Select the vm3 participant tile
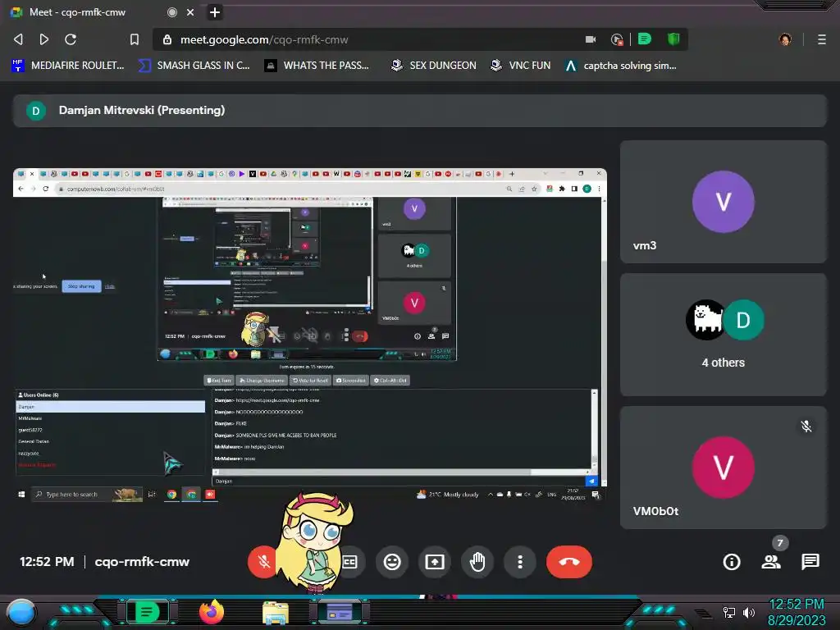The height and width of the screenshot is (630, 840). click(724, 202)
